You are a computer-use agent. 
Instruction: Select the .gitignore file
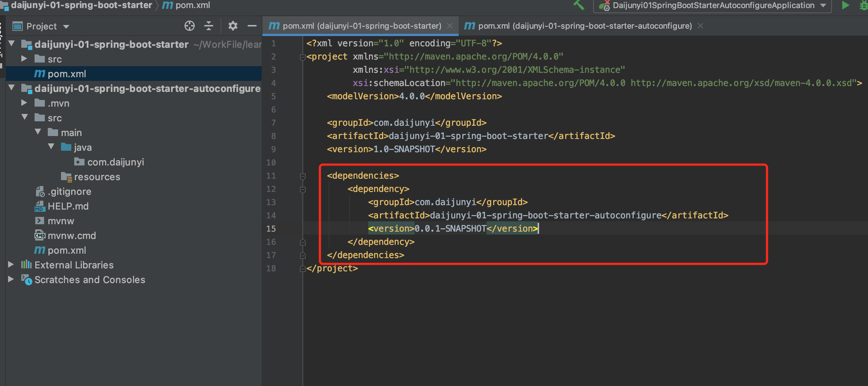click(x=69, y=192)
